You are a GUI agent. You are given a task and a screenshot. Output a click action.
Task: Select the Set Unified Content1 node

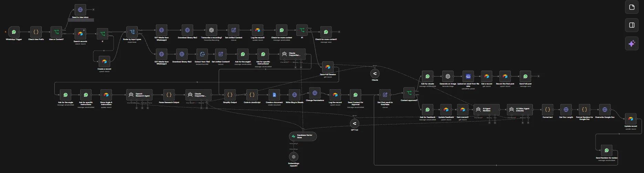(221, 54)
